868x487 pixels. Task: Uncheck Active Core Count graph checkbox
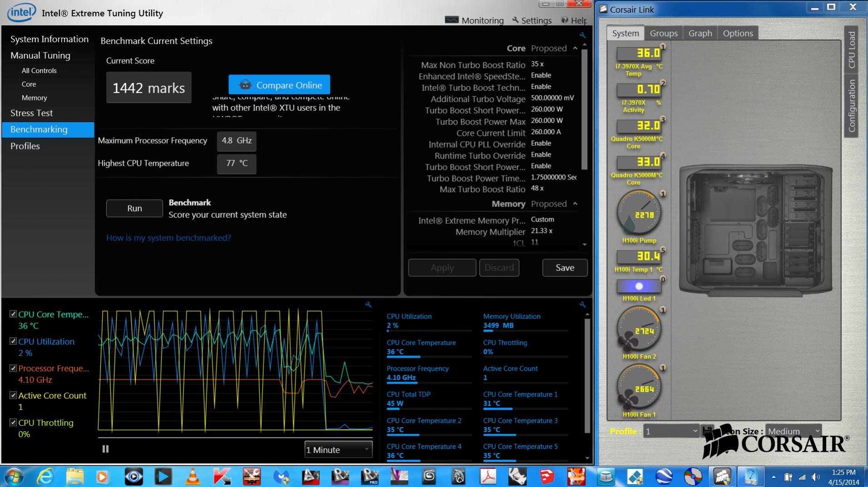[13, 395]
